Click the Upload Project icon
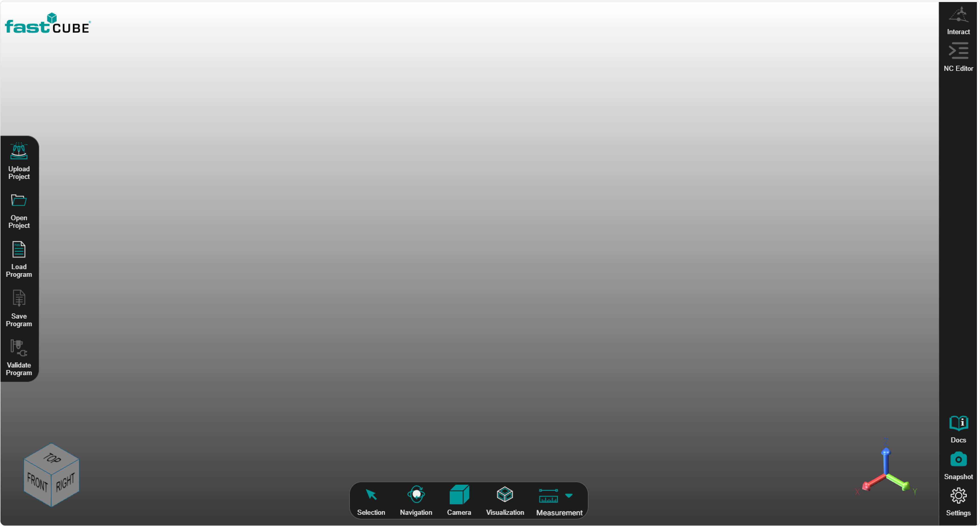 pos(19,151)
